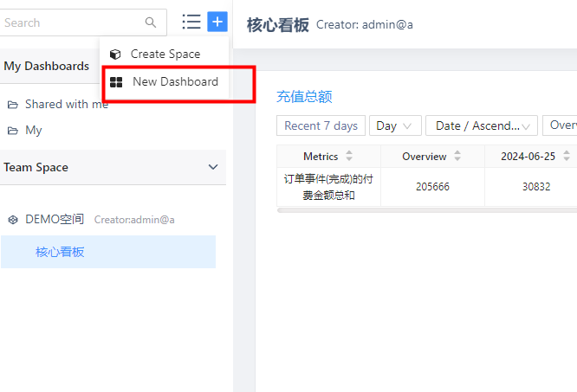Sort table by Metrics column arrows
This screenshot has width=577, height=392.
(349, 157)
